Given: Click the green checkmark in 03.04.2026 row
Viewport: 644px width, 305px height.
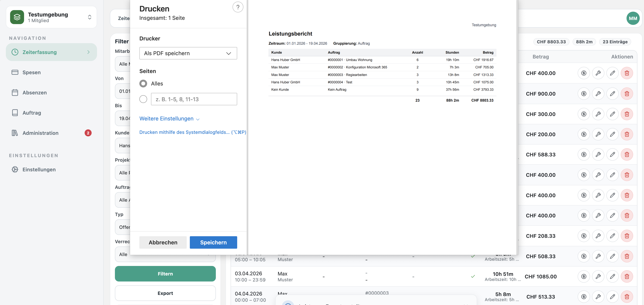Looking at the screenshot, I should pyautogui.click(x=473, y=276).
